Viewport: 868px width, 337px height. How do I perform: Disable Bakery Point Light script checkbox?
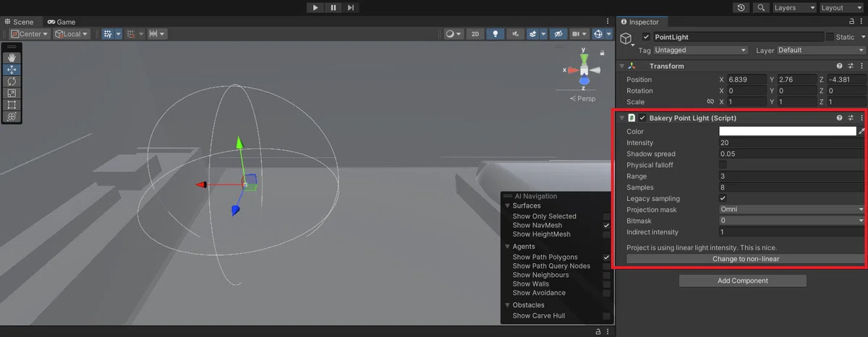[642, 117]
